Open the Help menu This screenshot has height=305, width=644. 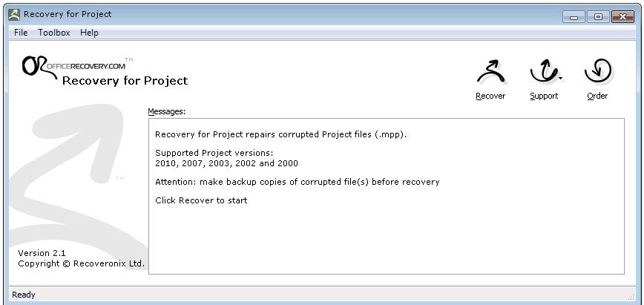tap(89, 33)
